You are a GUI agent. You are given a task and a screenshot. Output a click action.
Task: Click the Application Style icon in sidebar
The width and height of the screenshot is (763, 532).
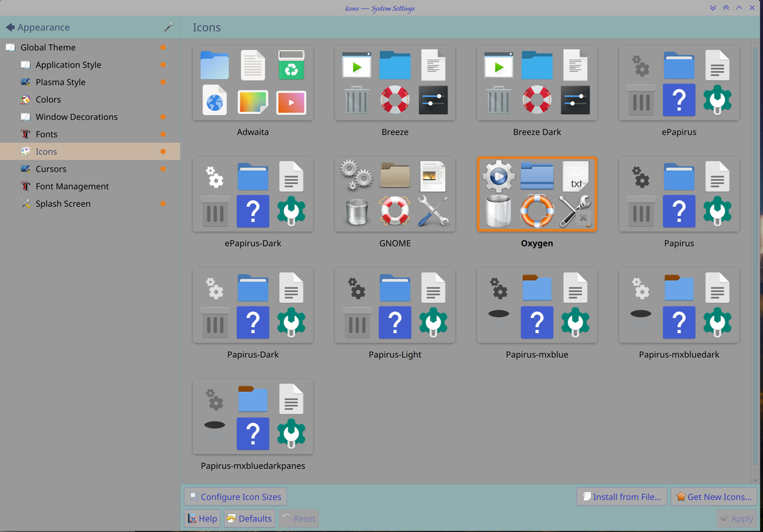pos(25,65)
